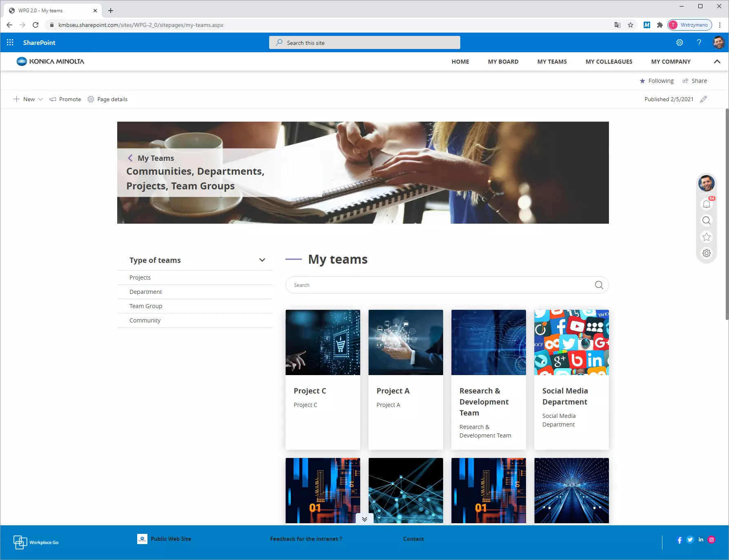Expand the New dropdown menu
Screen dimensions: 729x560
[x=28, y=99]
